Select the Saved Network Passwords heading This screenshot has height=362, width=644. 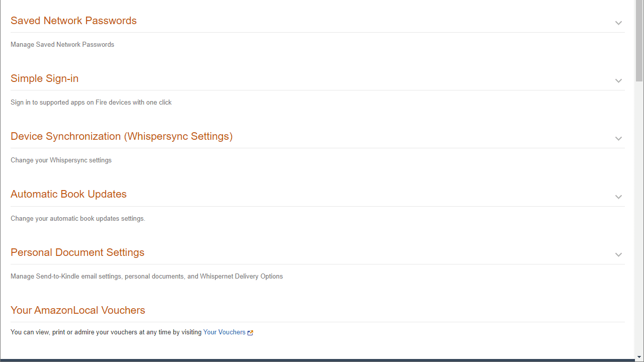pyautogui.click(x=73, y=21)
